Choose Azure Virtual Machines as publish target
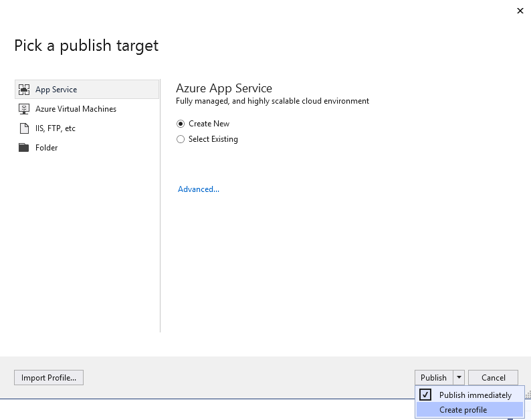 click(76, 109)
